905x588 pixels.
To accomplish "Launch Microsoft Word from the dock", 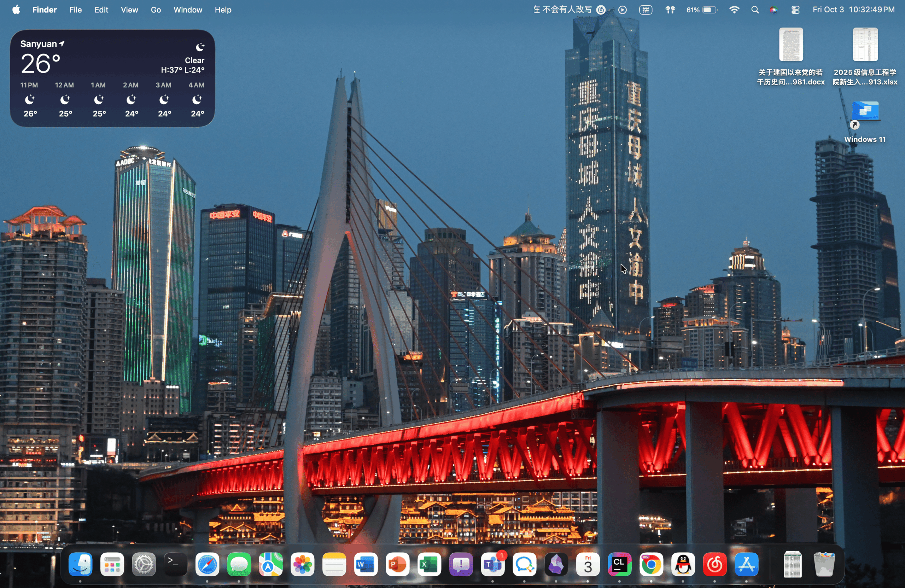I will pyautogui.click(x=366, y=564).
